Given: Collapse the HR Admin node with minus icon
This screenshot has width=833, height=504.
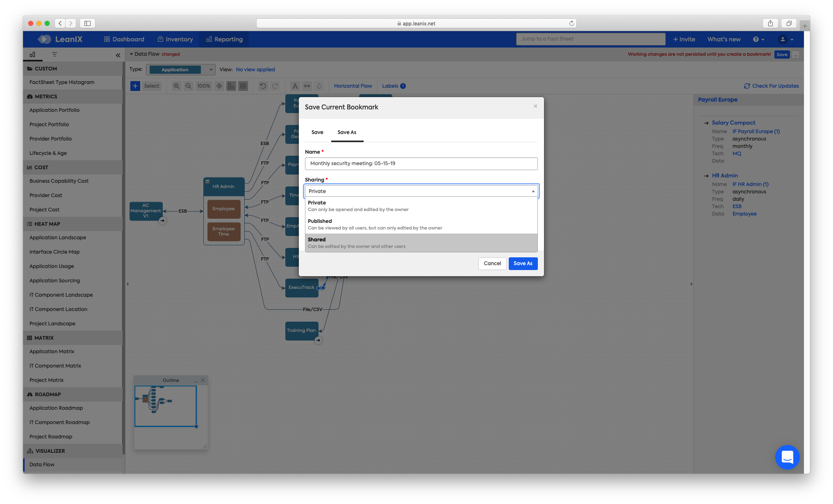Looking at the screenshot, I should click(207, 181).
